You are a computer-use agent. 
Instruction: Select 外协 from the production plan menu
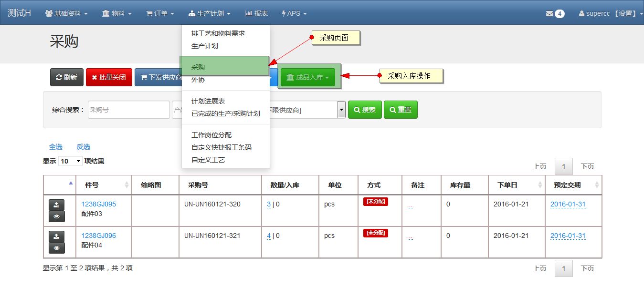point(198,80)
